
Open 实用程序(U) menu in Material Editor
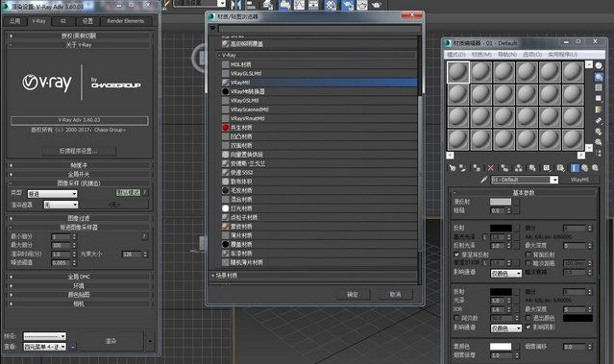point(562,55)
